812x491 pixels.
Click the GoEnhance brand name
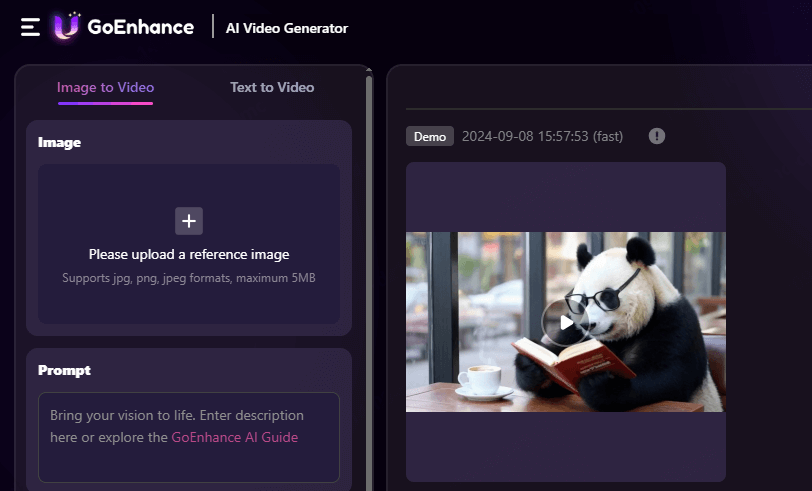tap(140, 27)
